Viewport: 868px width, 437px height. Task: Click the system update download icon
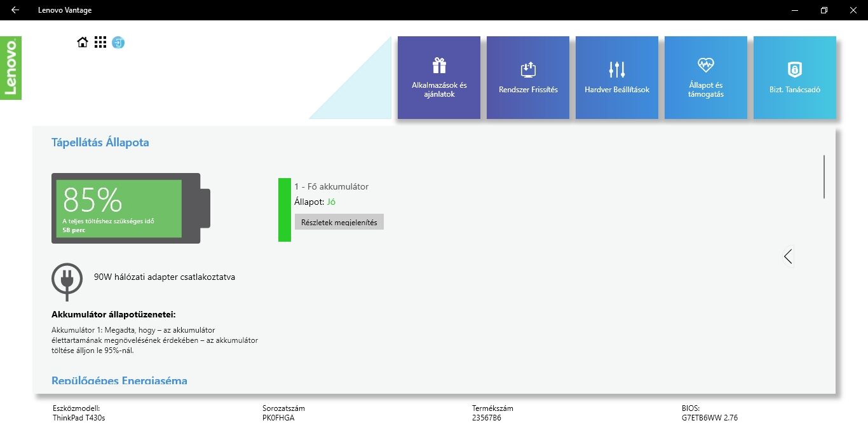coord(528,69)
